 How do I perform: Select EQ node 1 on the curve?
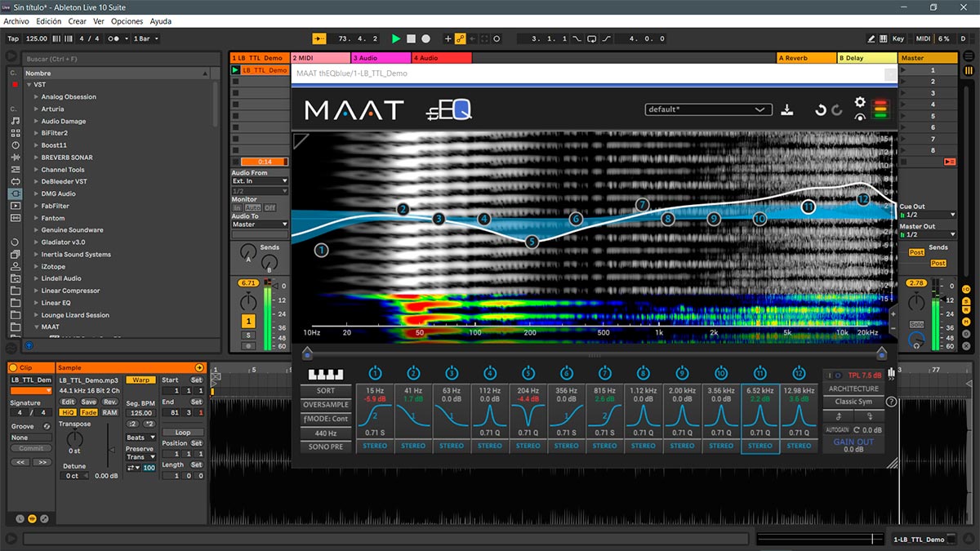coord(322,251)
